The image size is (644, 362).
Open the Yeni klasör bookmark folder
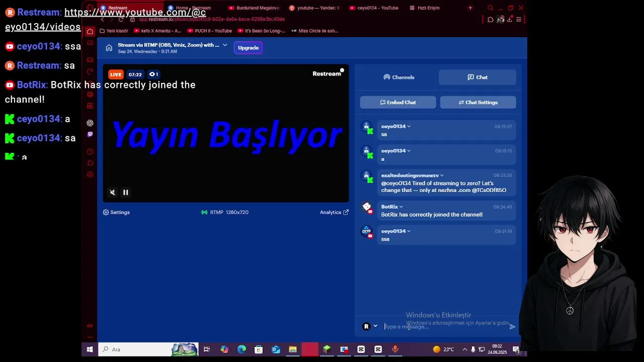tap(114, 31)
